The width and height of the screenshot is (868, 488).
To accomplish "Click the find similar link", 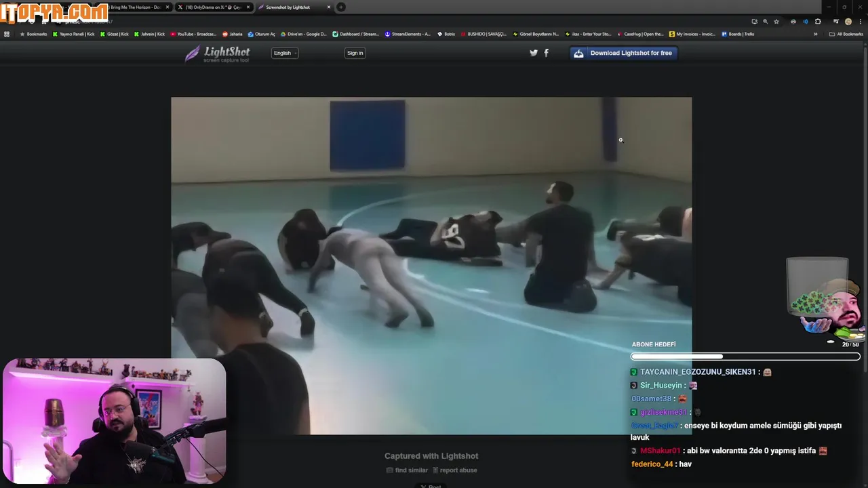I will (x=407, y=470).
